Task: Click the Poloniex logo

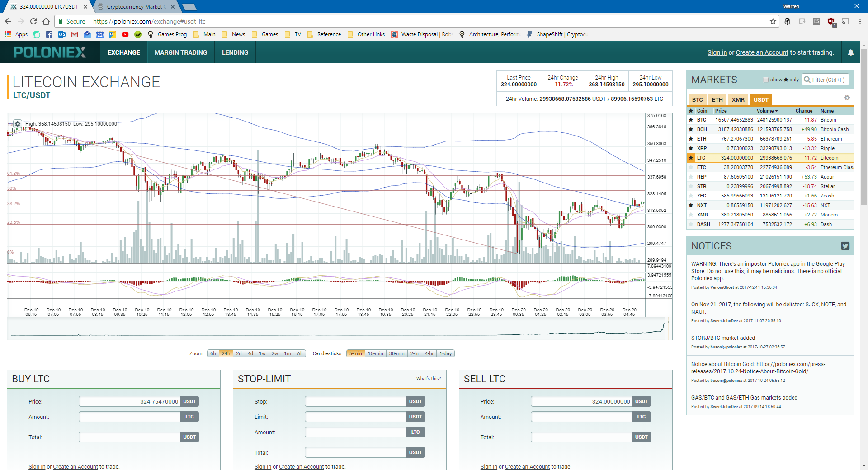Action: [50, 52]
